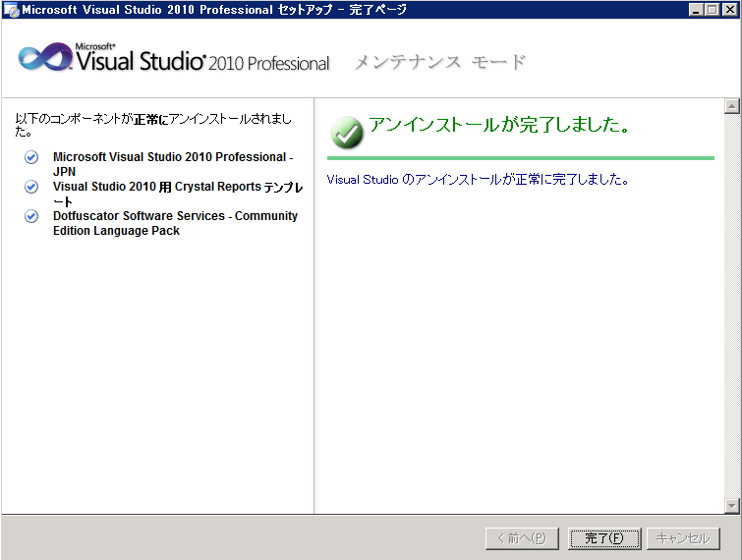Minimize the setup window
Screen dimensions: 742x560
(695, 10)
